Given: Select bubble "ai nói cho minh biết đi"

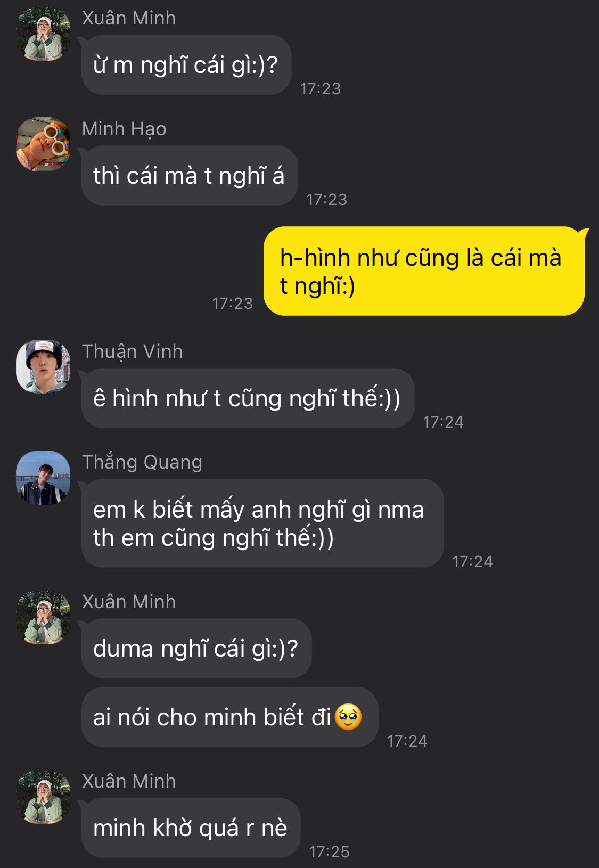Looking at the screenshot, I should pos(230,717).
